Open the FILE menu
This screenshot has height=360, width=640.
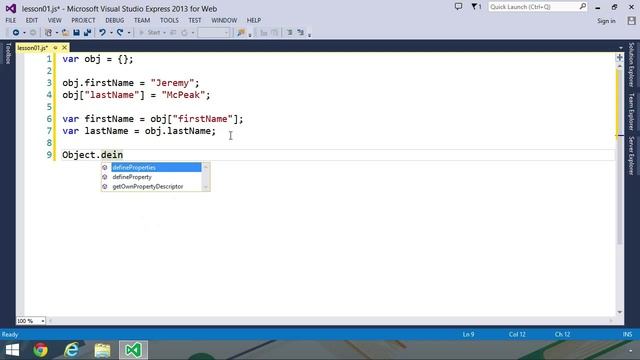tap(11, 20)
